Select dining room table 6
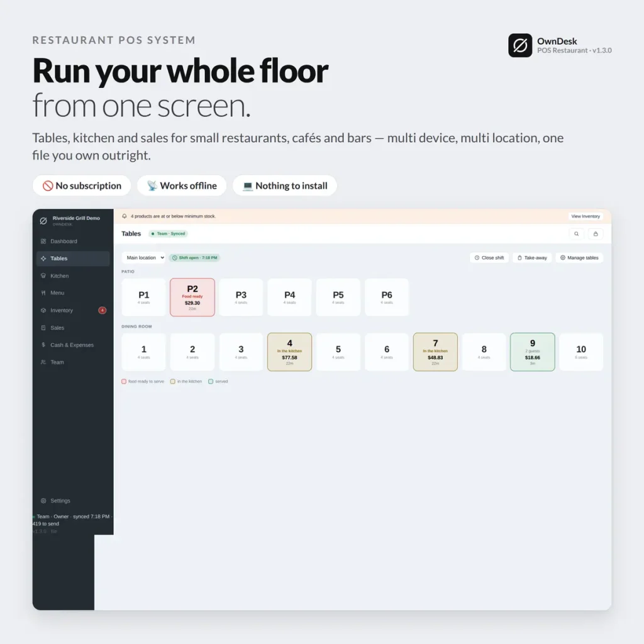 387,352
